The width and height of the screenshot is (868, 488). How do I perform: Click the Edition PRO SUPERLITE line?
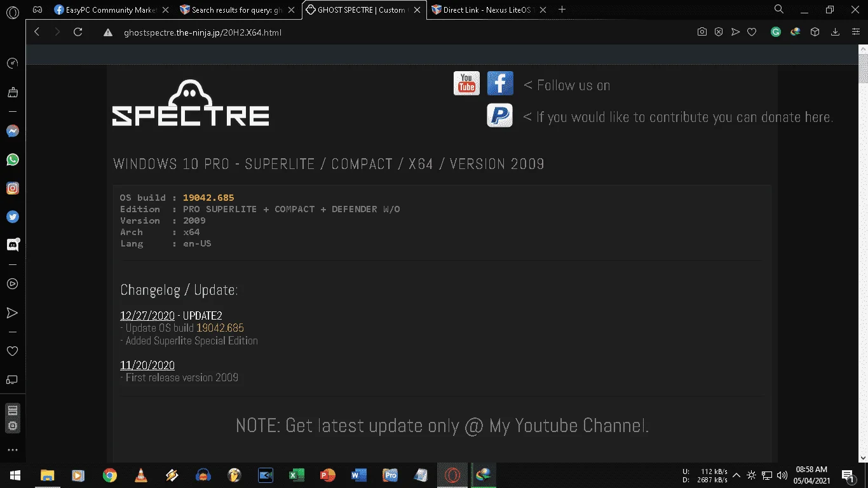pos(260,209)
